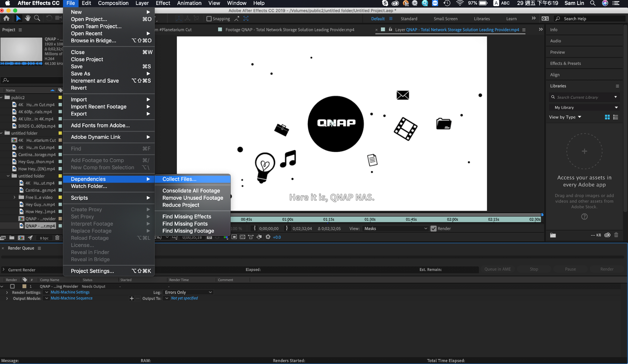
Task: Choose Consolidate All Footage
Action: (193, 191)
